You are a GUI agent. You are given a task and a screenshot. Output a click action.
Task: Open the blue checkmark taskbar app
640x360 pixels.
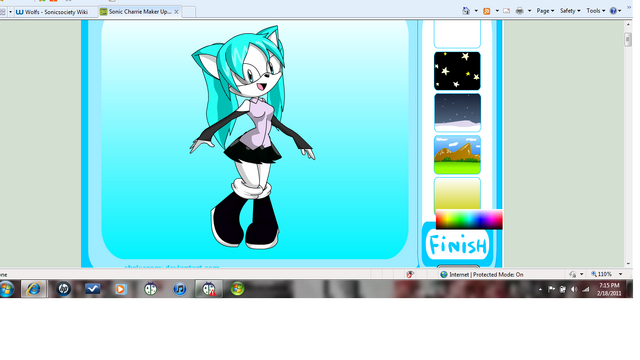(93, 289)
